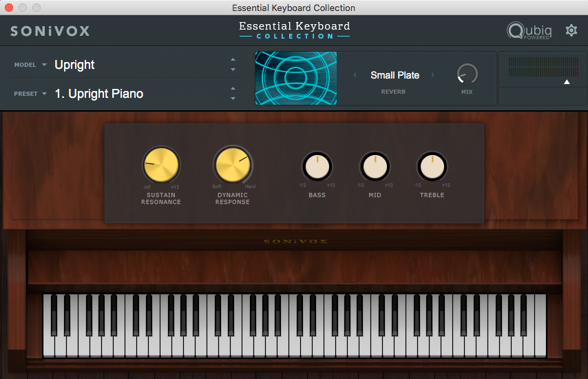
Task: Open the settings gear icon
Action: coord(571,30)
